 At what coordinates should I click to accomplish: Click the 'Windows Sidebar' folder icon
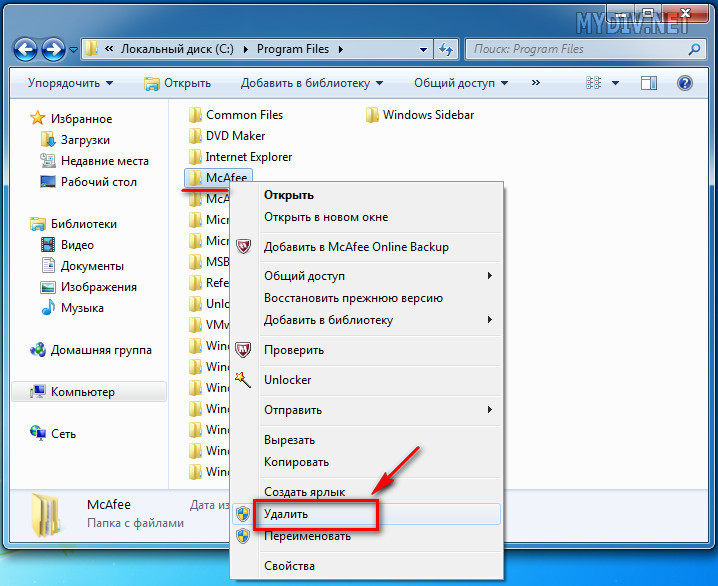coord(372,115)
